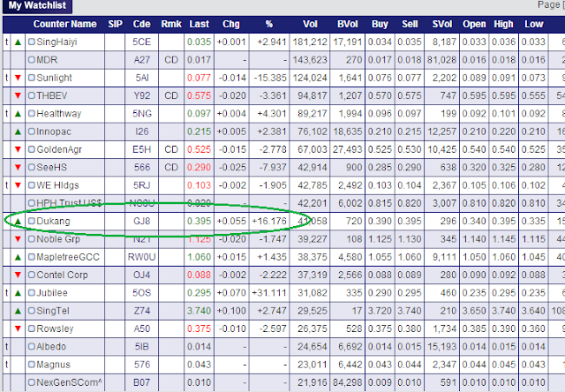Select Jubilee percent change +31.111
The width and height of the screenshot is (565, 392).
(x=268, y=293)
